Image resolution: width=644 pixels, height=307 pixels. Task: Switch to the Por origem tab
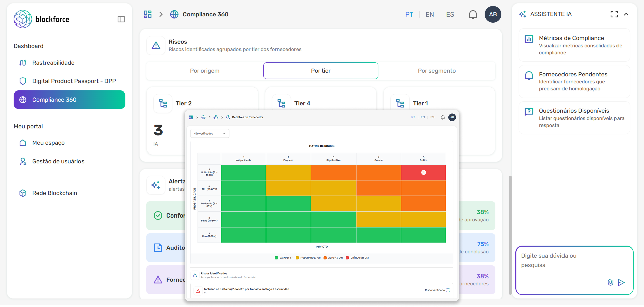205,71
